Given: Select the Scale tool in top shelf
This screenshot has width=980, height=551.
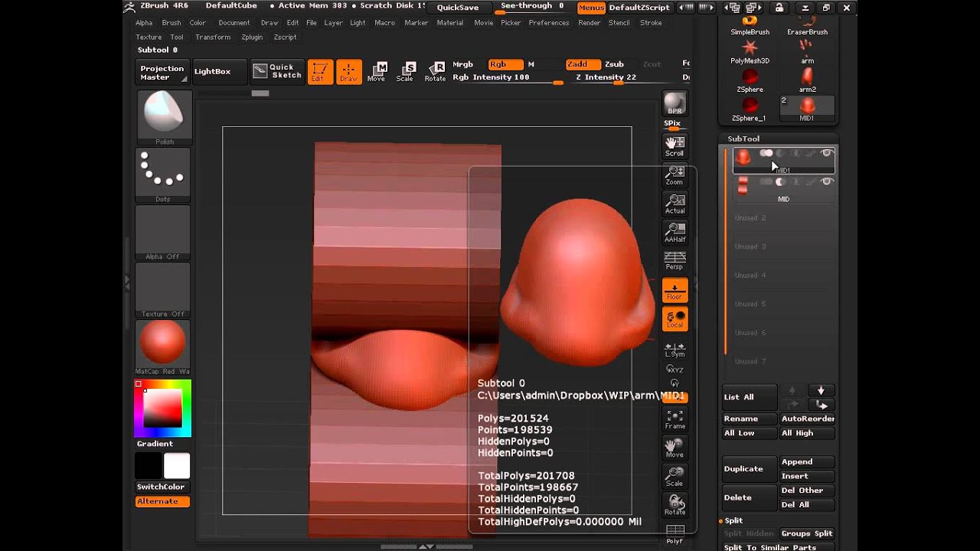Looking at the screenshot, I should click(405, 71).
